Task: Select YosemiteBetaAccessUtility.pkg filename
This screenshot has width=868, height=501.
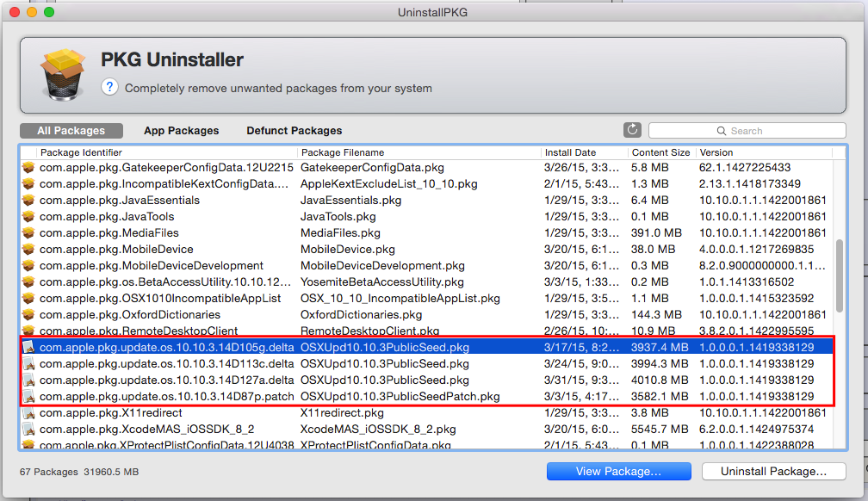Action: point(382,281)
